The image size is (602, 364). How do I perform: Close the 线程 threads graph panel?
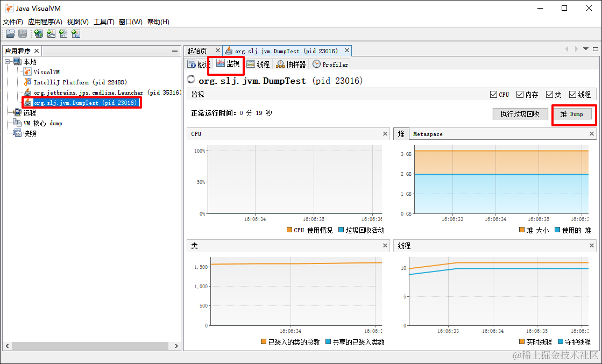[592, 246]
